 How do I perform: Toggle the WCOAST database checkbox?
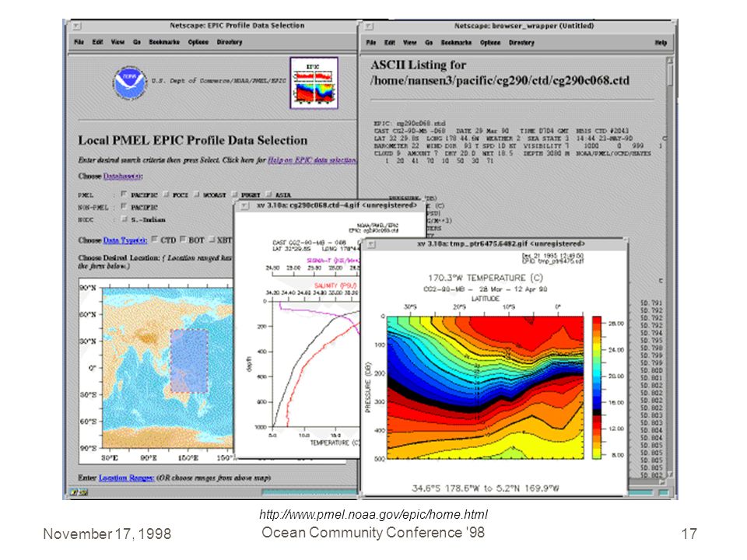click(x=197, y=194)
